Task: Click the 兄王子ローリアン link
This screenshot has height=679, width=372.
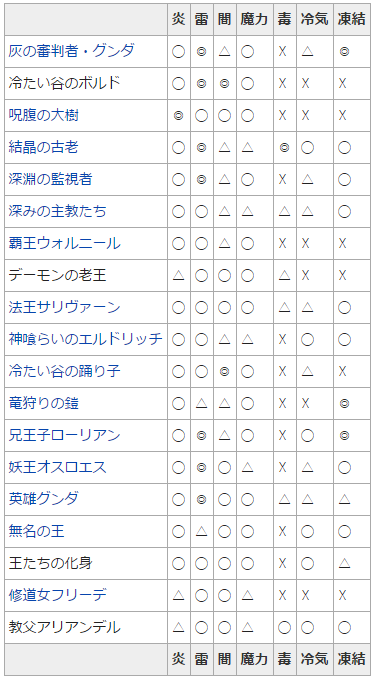Action: click(65, 435)
